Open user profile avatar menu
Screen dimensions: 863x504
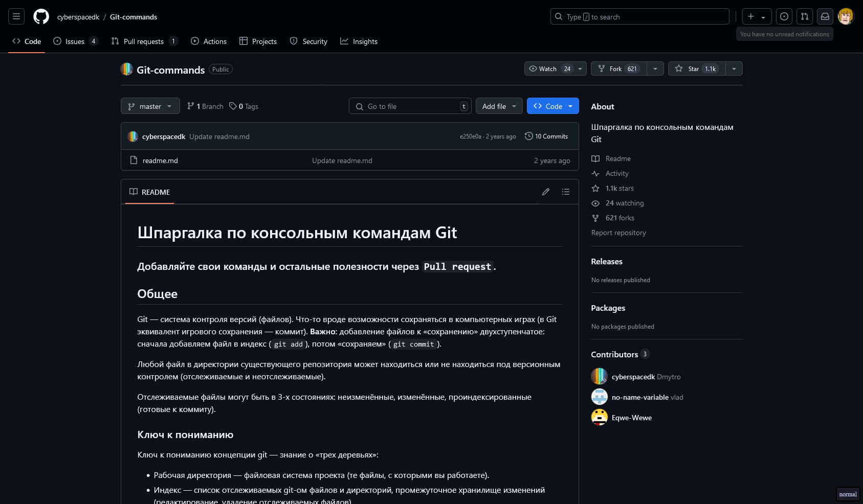(x=846, y=16)
